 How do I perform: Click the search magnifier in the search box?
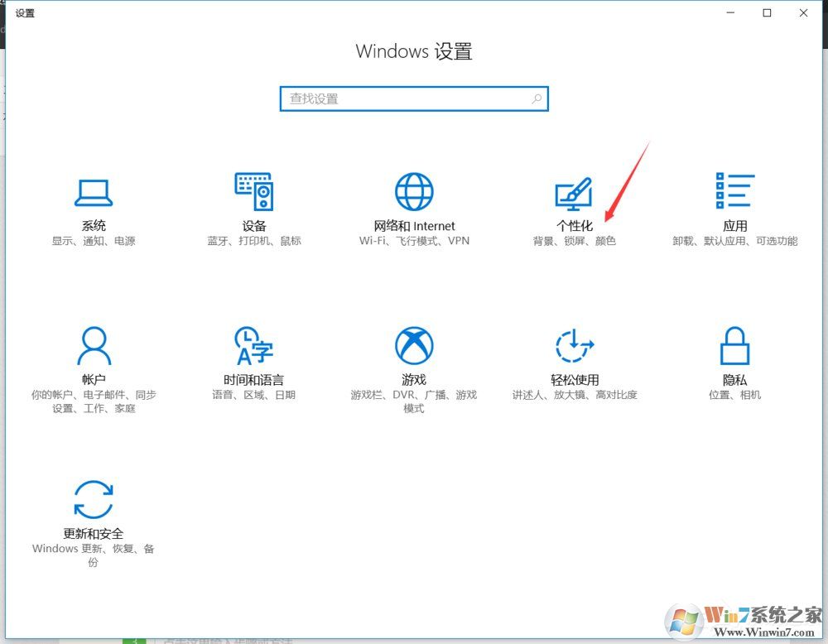[x=536, y=99]
